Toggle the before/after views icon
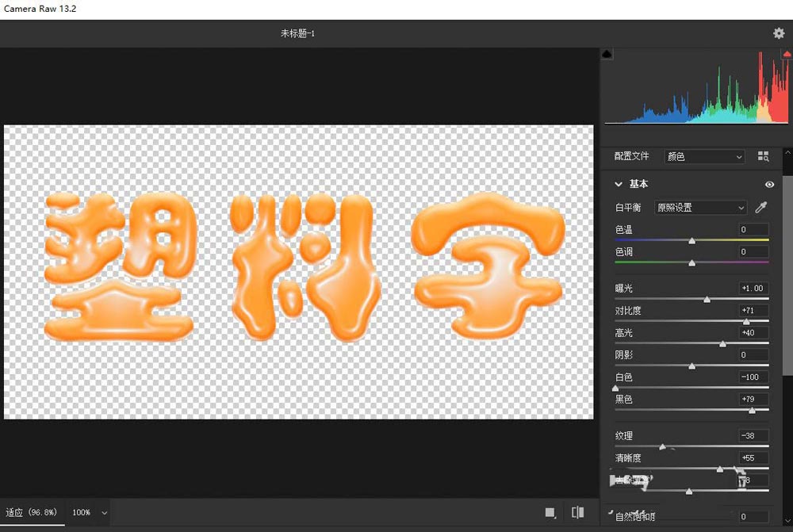The height and width of the screenshot is (532, 793). pyautogui.click(x=577, y=511)
